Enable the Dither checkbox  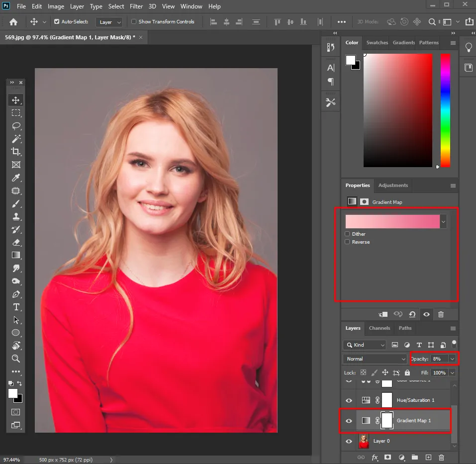[x=347, y=234]
